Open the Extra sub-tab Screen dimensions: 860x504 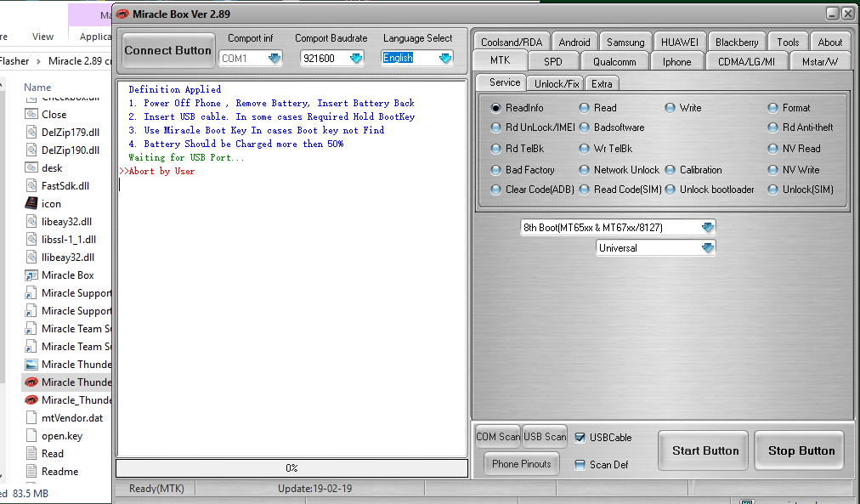coord(602,83)
